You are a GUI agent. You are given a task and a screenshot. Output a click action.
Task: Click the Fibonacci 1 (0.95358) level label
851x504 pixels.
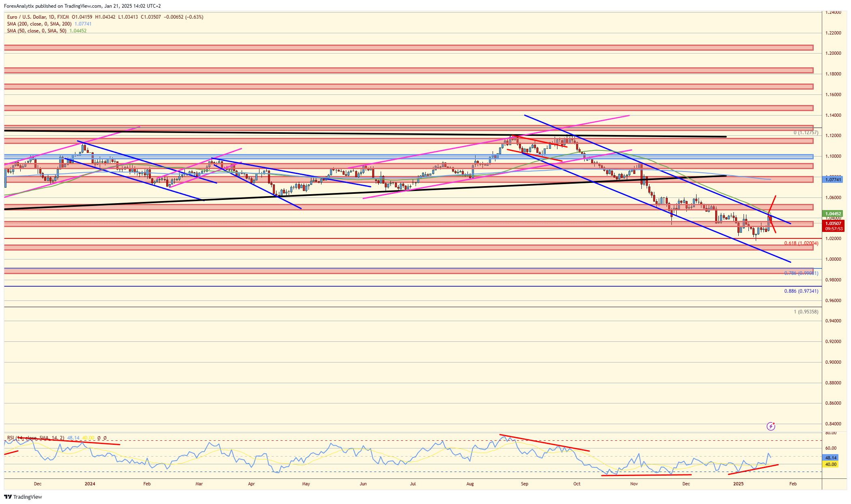coord(806,312)
